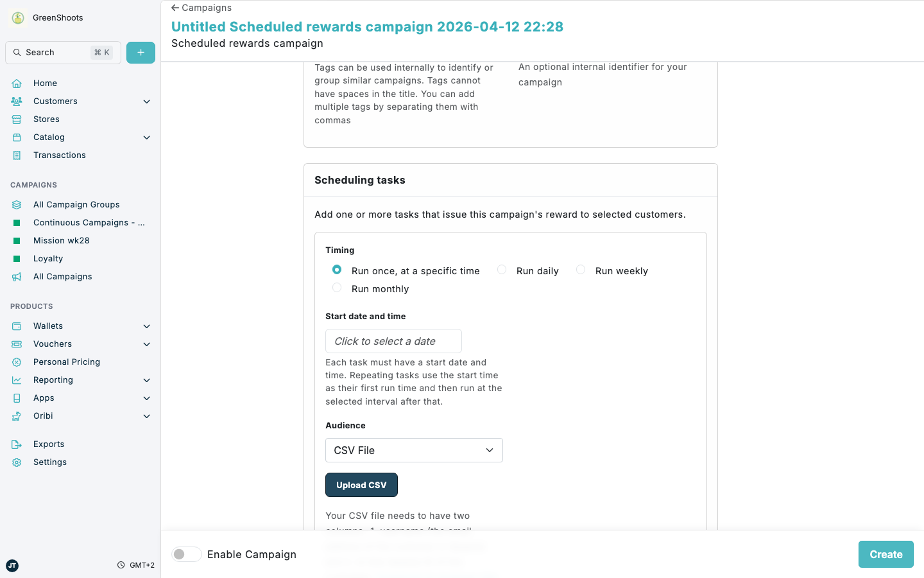Click the GreenShoots logo

point(17,17)
